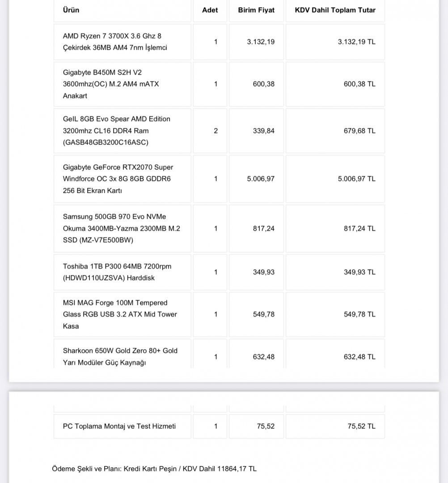This screenshot has width=448, height=483.
Task: Select the Gigabyte GeForce RTX2070 Super cell
Action: tap(118, 178)
